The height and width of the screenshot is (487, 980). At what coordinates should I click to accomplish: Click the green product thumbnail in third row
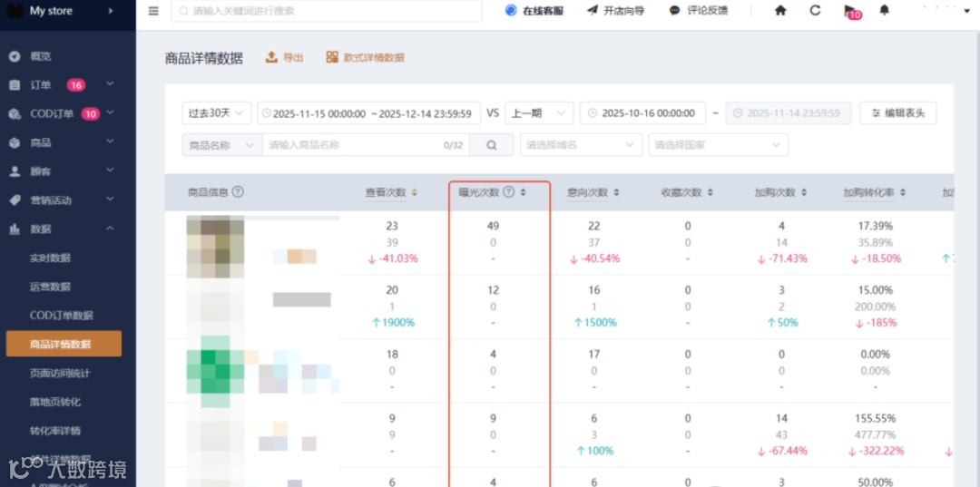216,372
